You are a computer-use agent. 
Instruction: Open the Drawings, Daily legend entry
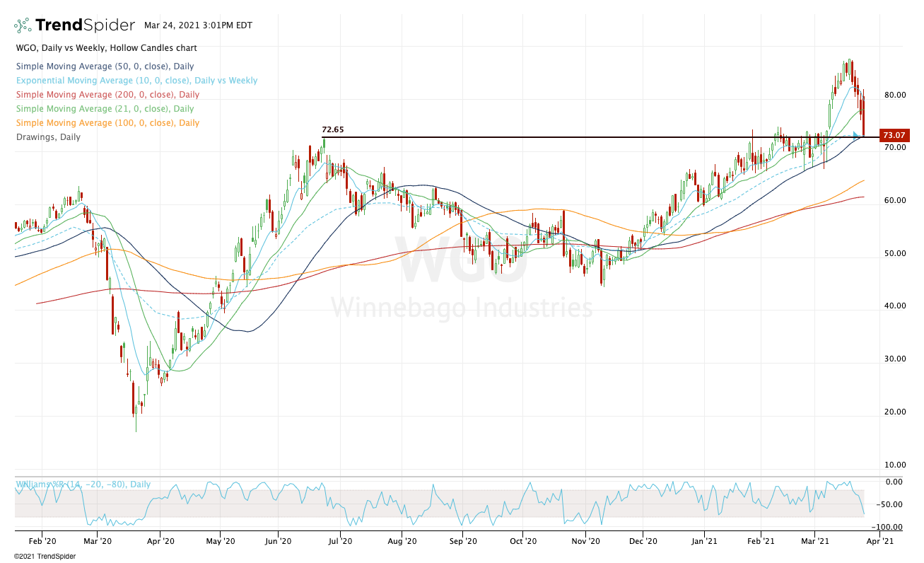coord(47,137)
